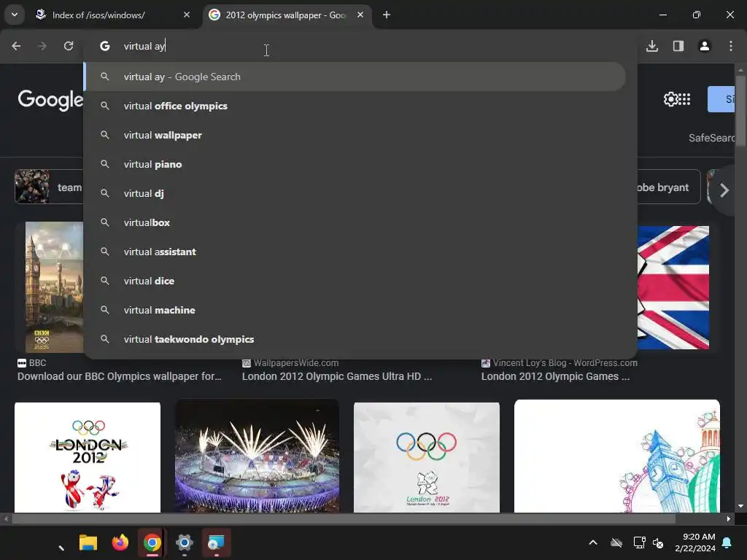Screen dimensions: 747x560
Task: Choose 'virtual taekwondo olympics' suggestion
Action: tap(355, 339)
